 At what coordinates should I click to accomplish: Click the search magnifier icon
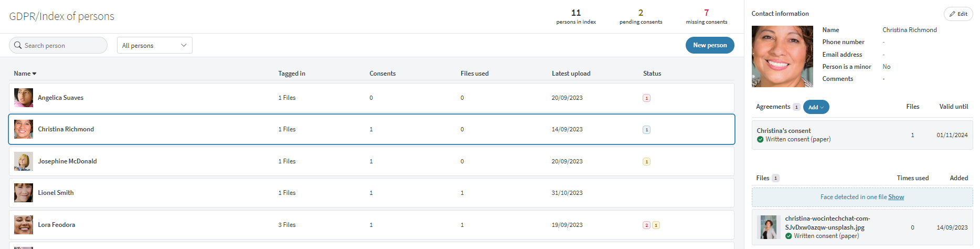tap(18, 45)
